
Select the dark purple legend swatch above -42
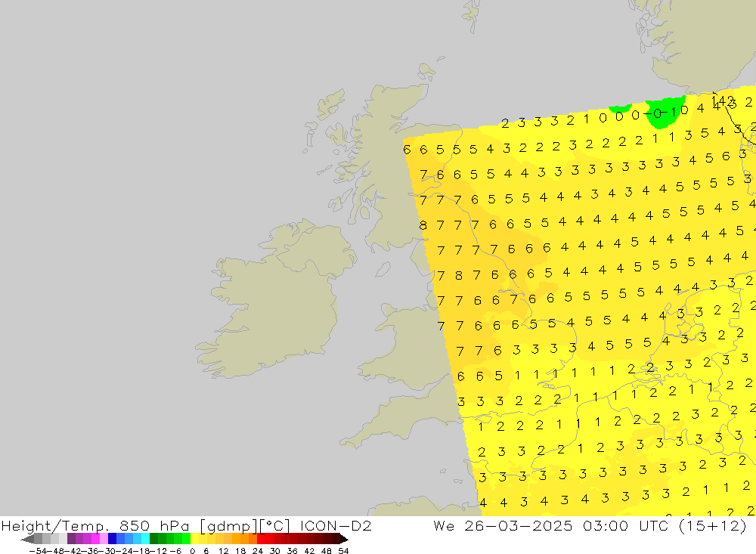coord(71,539)
